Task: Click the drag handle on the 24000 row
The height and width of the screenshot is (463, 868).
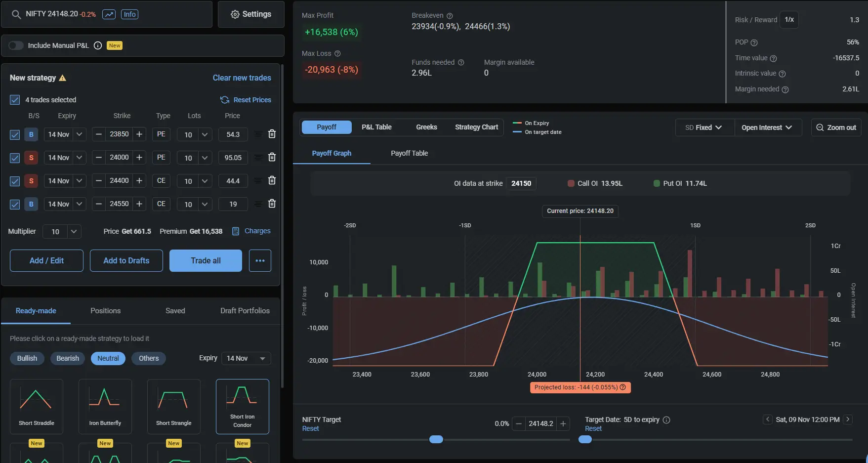Action: click(258, 158)
